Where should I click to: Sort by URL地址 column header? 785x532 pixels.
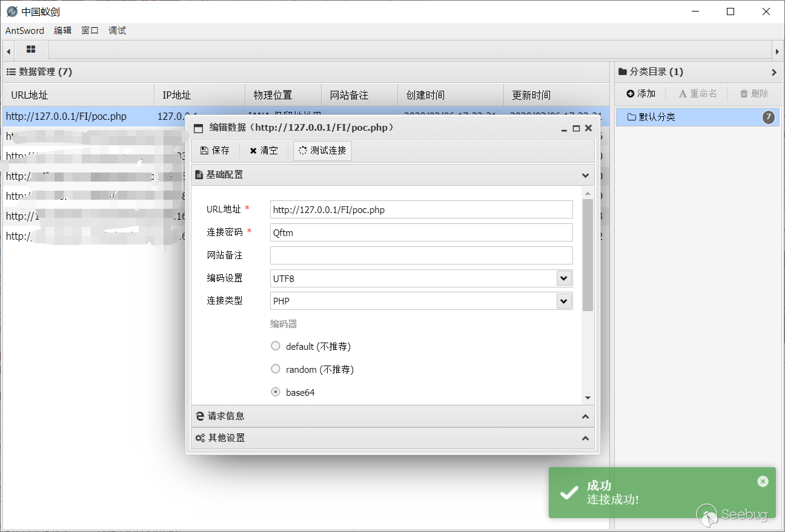pos(78,95)
